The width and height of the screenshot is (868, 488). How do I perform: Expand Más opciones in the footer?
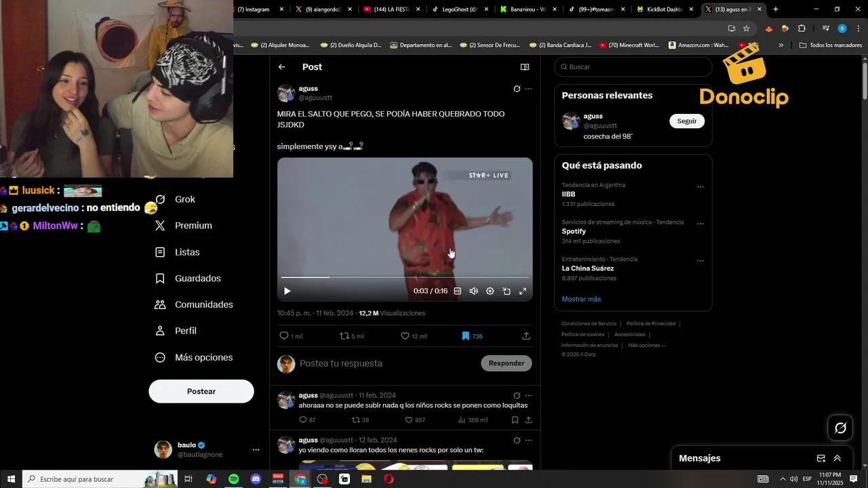(x=647, y=346)
